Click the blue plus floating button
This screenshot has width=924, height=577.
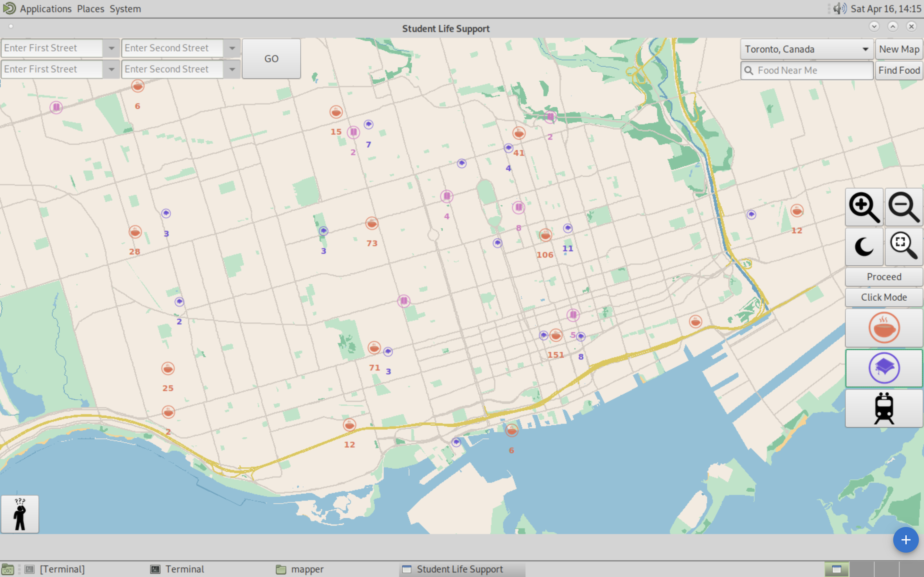pyautogui.click(x=906, y=539)
